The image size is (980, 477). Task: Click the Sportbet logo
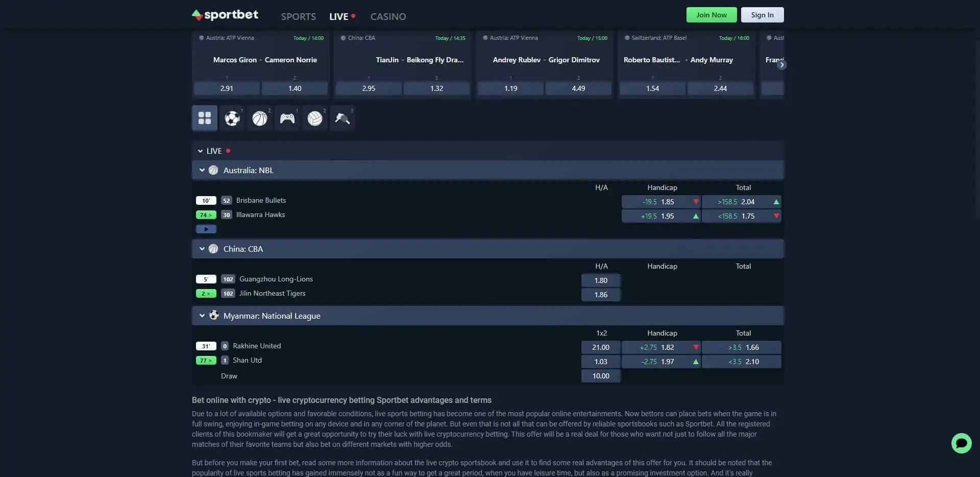[x=225, y=15]
